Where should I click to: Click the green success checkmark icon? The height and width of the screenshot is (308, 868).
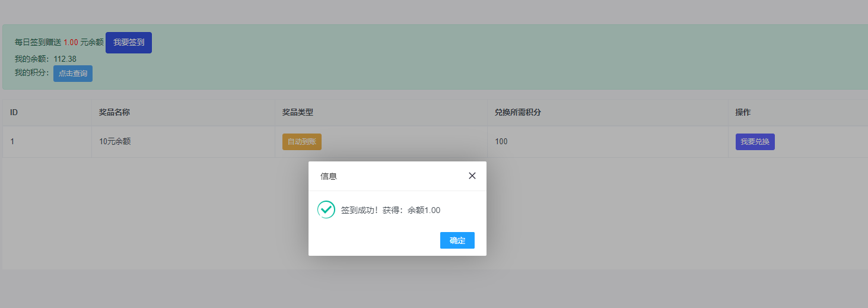[326, 209]
